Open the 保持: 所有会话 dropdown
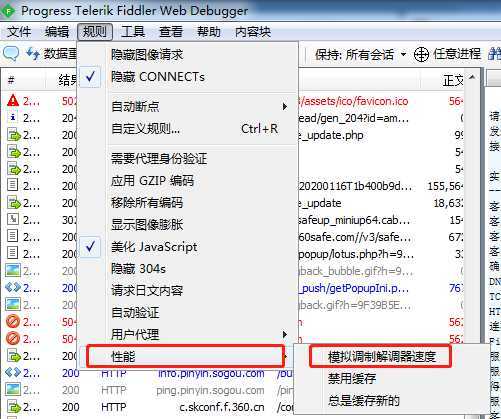The width and height of the screenshot is (501, 419). (x=361, y=54)
